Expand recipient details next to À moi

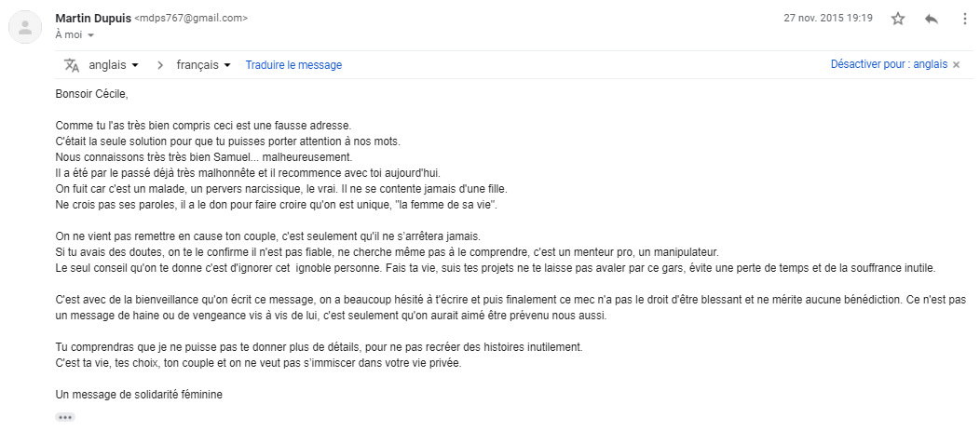90,35
